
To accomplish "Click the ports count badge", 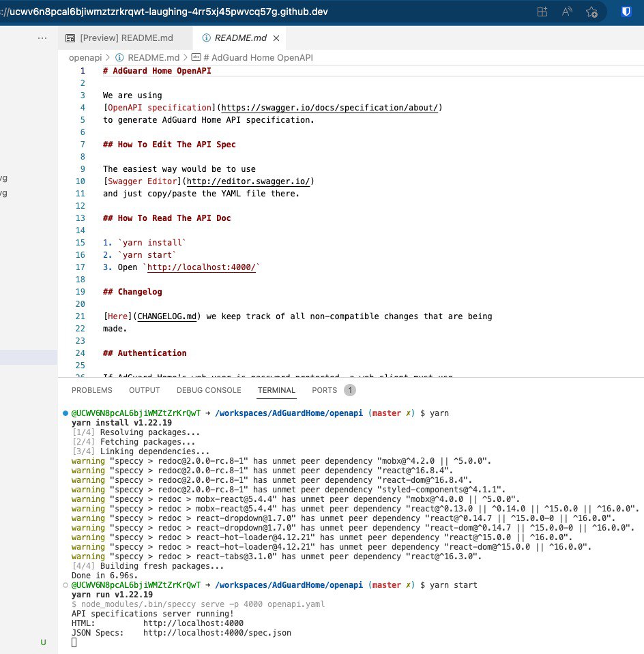I will 349,390.
